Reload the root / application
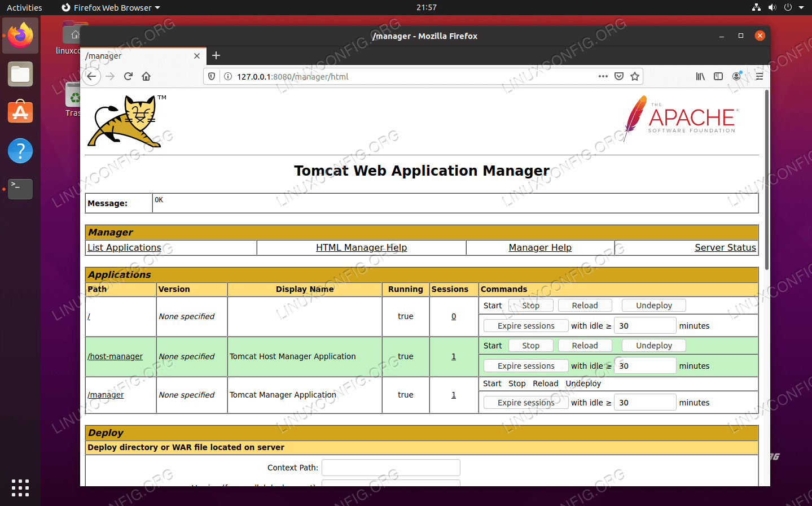Viewport: 812px width, 506px height. pos(585,306)
